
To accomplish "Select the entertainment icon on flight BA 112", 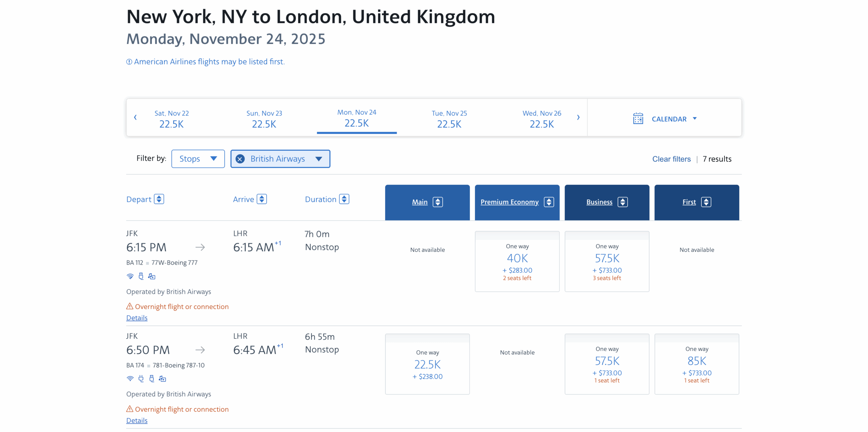I will point(152,276).
